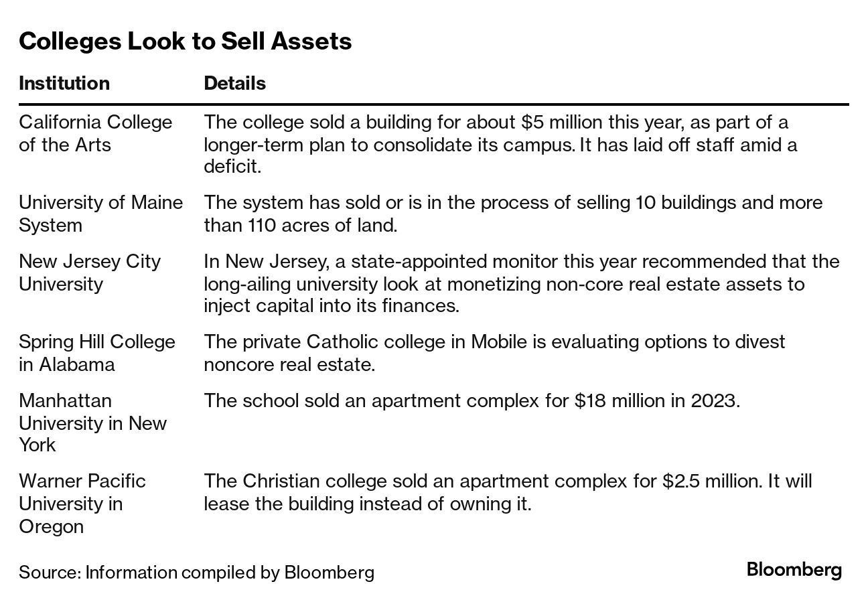Screen dimensions: 868x600
Task: Select the Institution column header
Action: (64, 83)
